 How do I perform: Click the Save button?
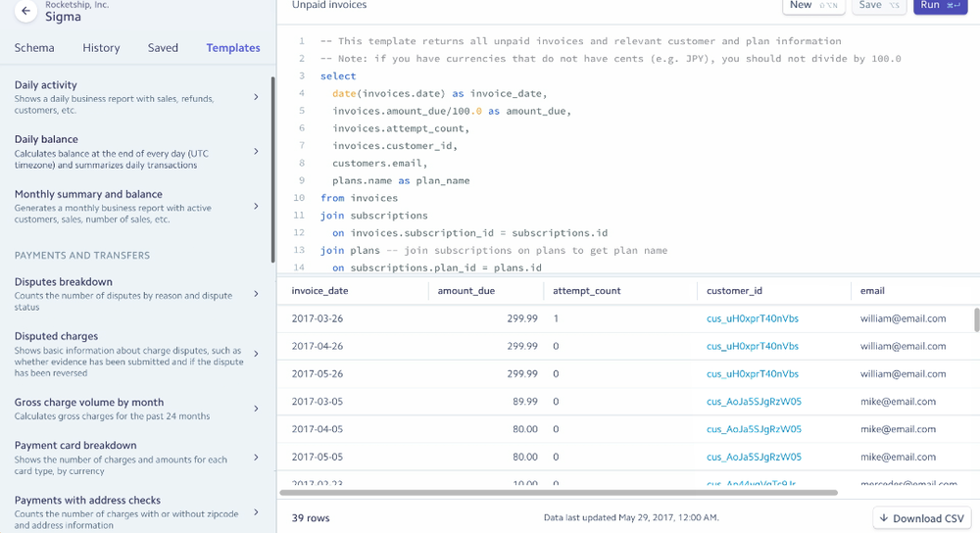tap(879, 6)
